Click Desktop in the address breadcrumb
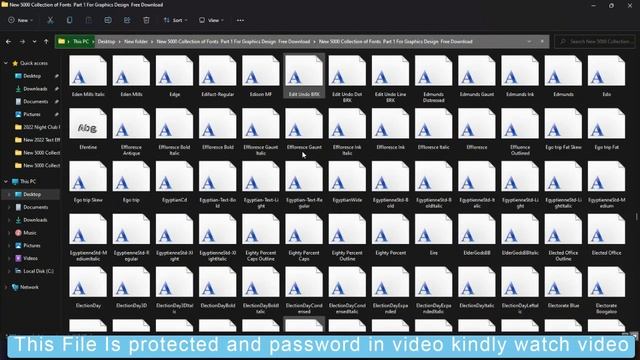The width and height of the screenshot is (640, 360). coord(106,42)
